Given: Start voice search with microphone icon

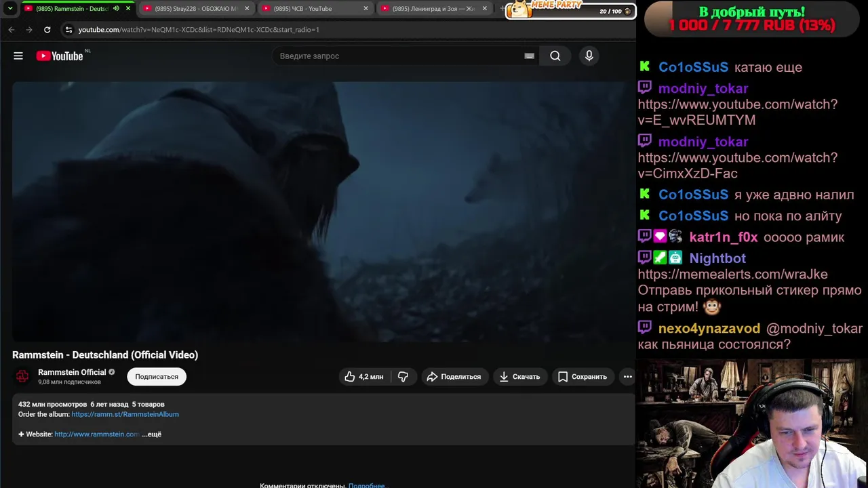Looking at the screenshot, I should click(589, 56).
